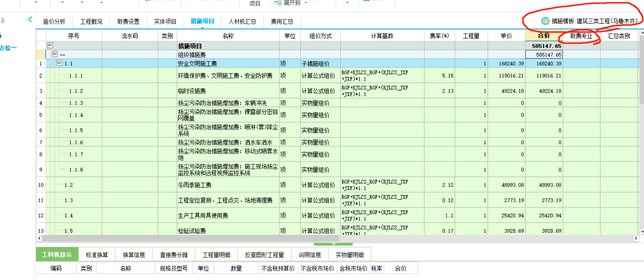This screenshot has height=280, width=644.
Task: Click the 税率 header in lower table
Action: (376, 268)
